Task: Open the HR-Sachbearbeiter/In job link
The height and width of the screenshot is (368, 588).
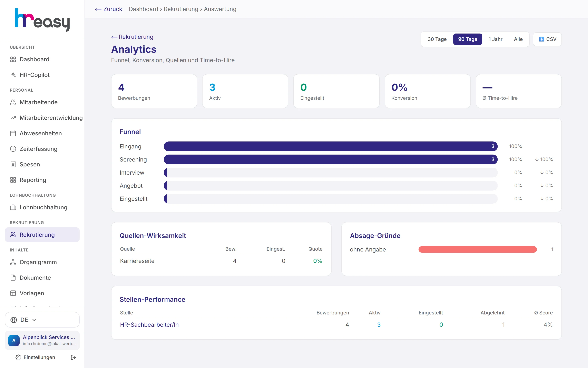Action: [149, 325]
